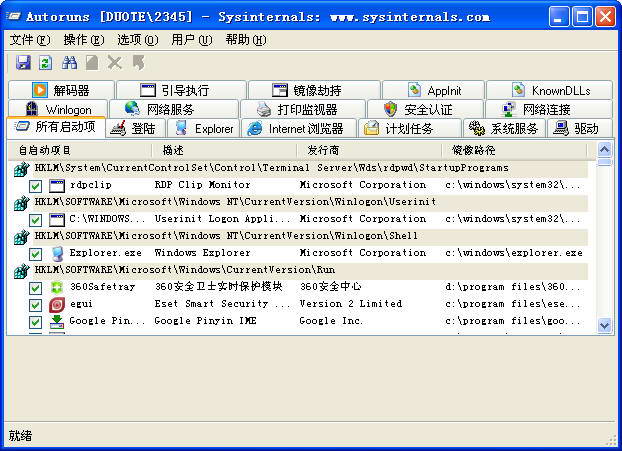Switch to the 计划任务 tab

[x=410, y=128]
